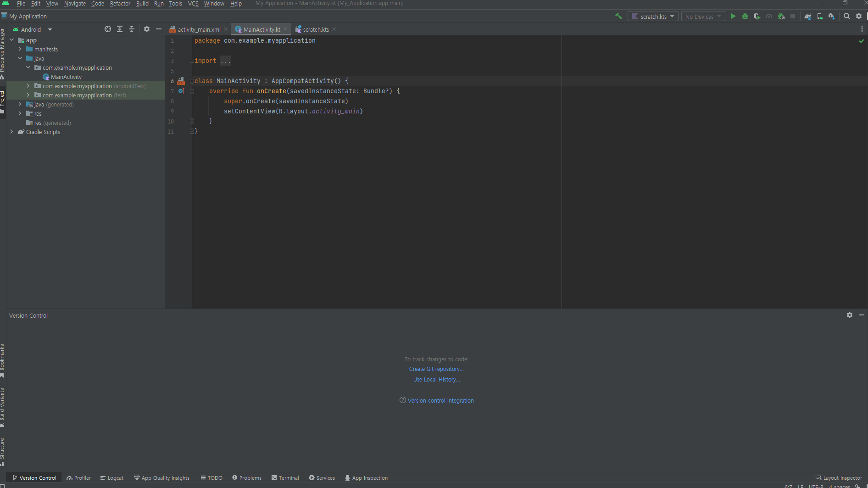Hide the Version Control panel
Viewport: 868px width, 488px height.
point(862,315)
